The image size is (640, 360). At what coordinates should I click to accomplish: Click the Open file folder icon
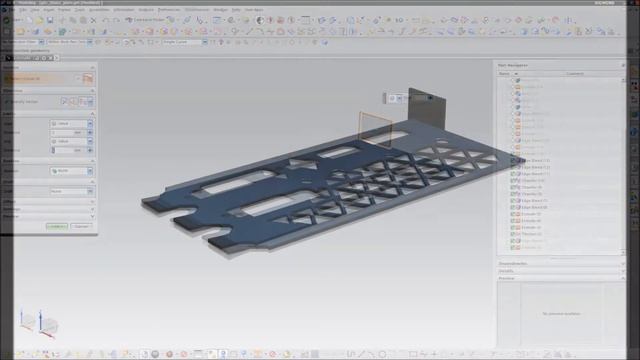click(x=39, y=20)
